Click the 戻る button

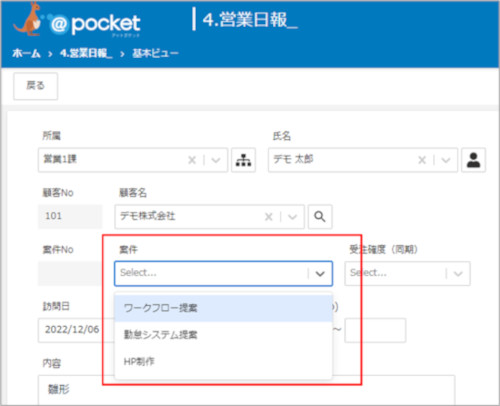[35, 86]
